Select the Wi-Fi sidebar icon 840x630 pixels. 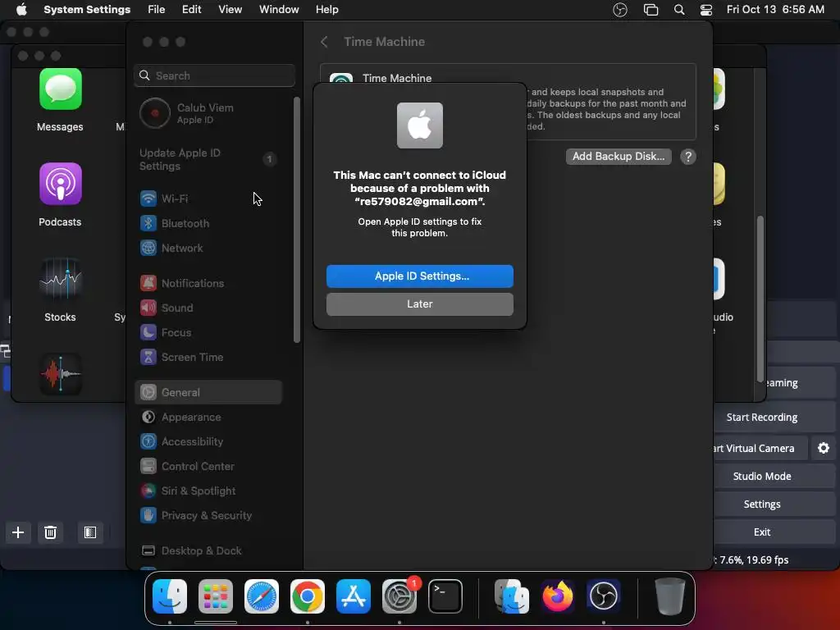[148, 199]
